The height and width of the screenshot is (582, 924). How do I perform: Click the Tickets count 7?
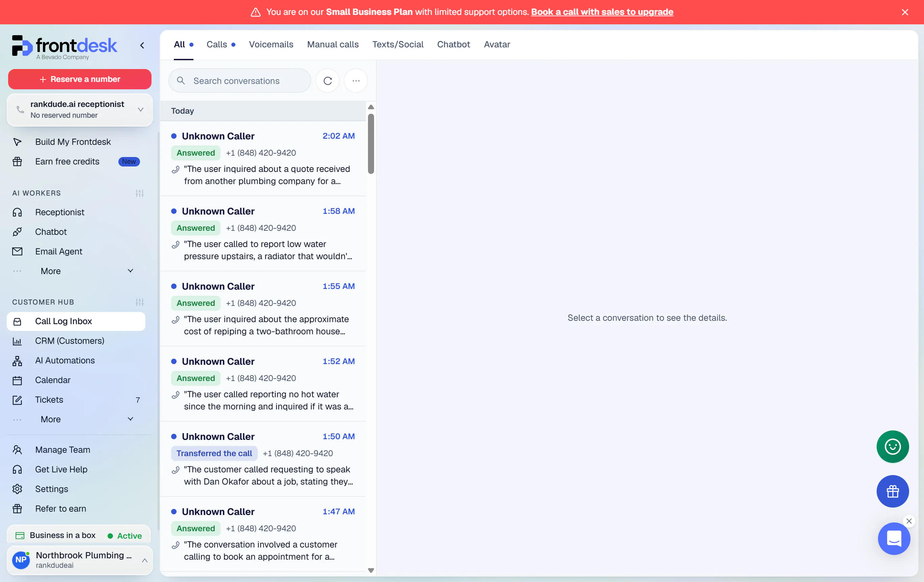[138, 400]
